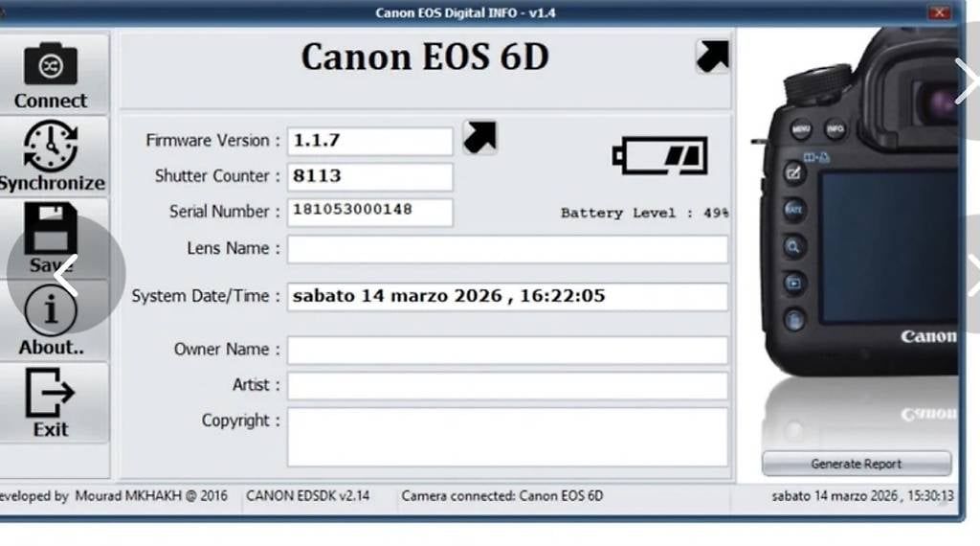
Task: Click the 'Serial Number :' label
Action: pos(224,212)
